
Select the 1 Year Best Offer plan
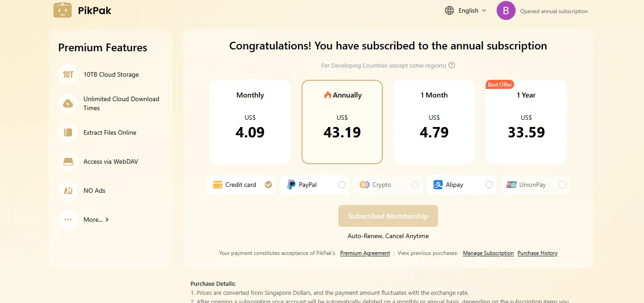pyautogui.click(x=526, y=122)
